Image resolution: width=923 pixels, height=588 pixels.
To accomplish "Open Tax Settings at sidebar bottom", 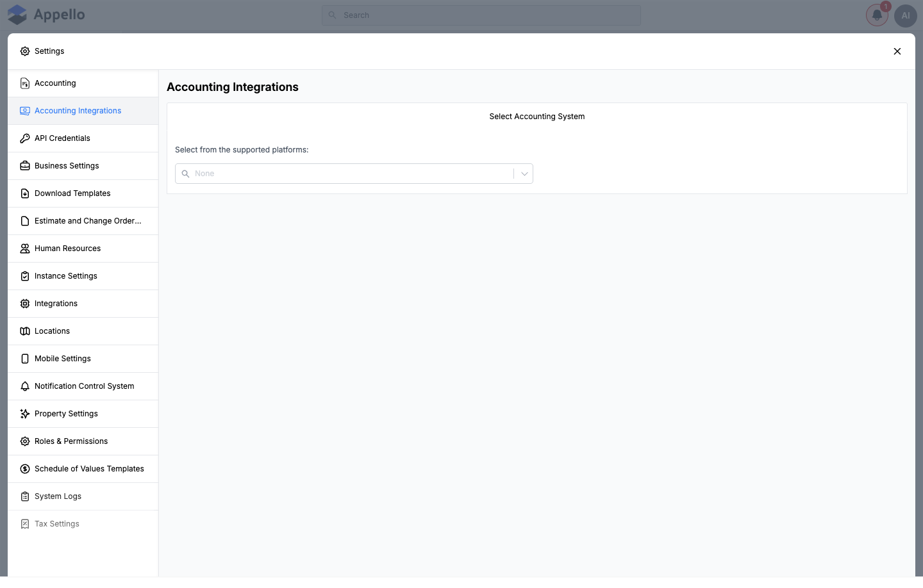I will [x=83, y=524].
